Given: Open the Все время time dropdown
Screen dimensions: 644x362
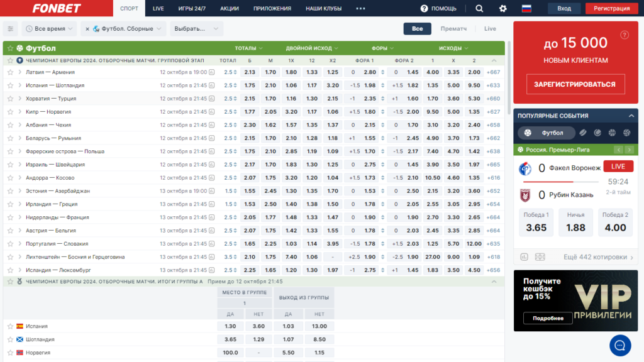Looking at the screenshot, I should coord(49,29).
